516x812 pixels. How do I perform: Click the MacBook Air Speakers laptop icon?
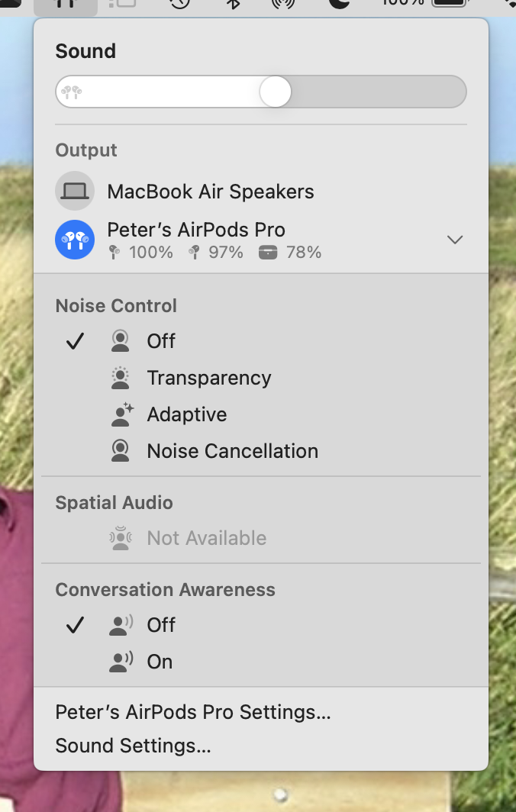click(x=75, y=191)
